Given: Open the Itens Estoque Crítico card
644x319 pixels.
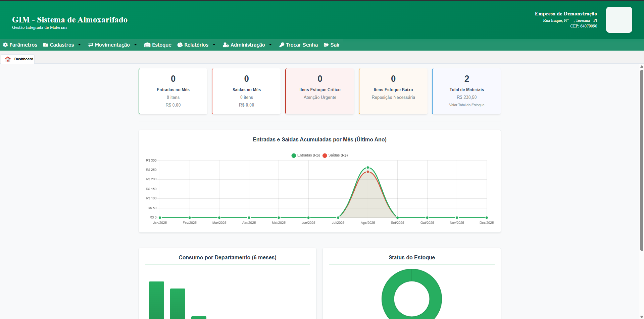Looking at the screenshot, I should point(320,91).
